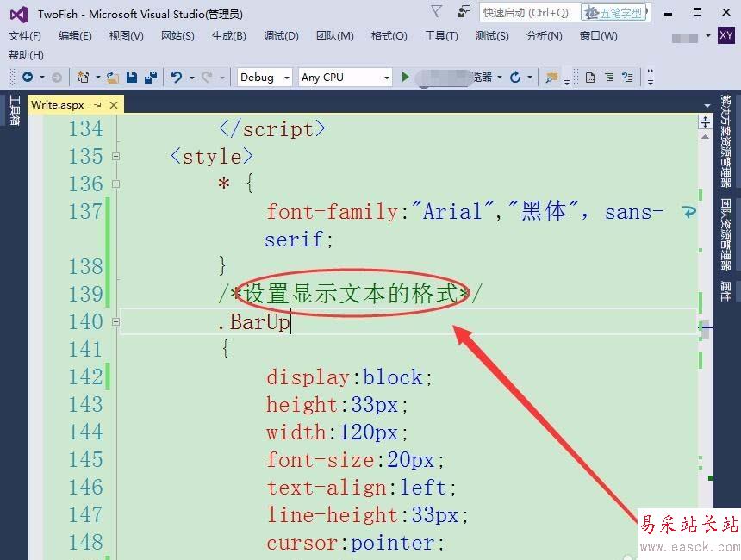Undo the last edit
Screen dimensions: 741x560
pyautogui.click(x=177, y=77)
